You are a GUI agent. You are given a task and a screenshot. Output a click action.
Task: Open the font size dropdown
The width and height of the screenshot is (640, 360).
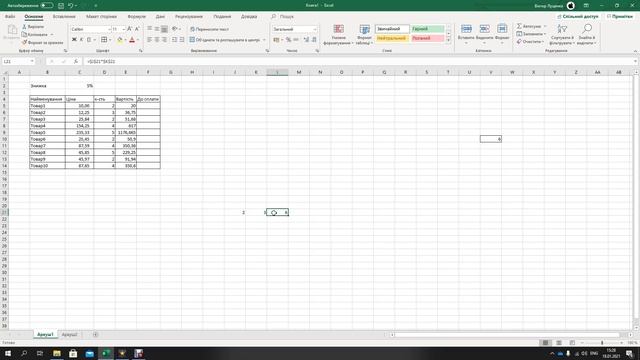[x=123, y=29]
